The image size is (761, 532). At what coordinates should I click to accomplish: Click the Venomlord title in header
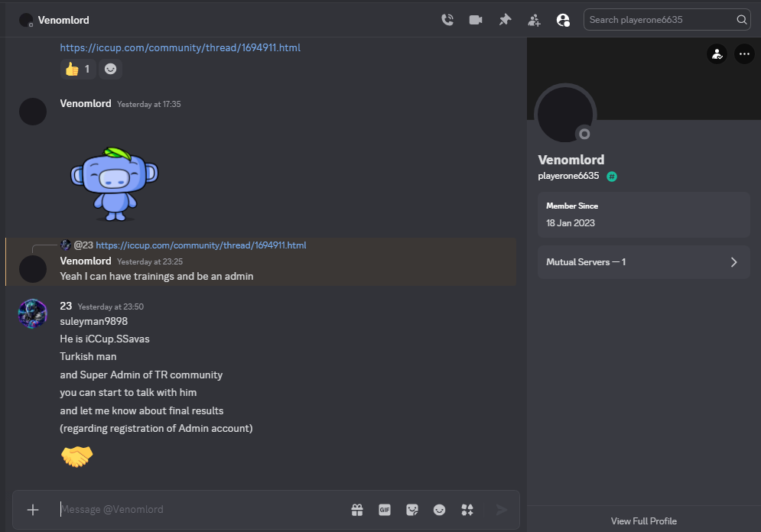coord(63,20)
